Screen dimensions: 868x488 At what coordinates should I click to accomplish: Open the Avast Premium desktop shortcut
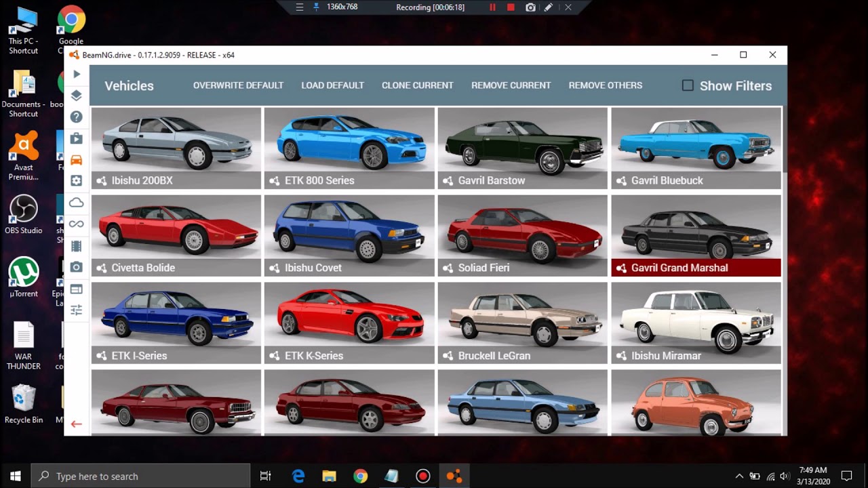23,157
